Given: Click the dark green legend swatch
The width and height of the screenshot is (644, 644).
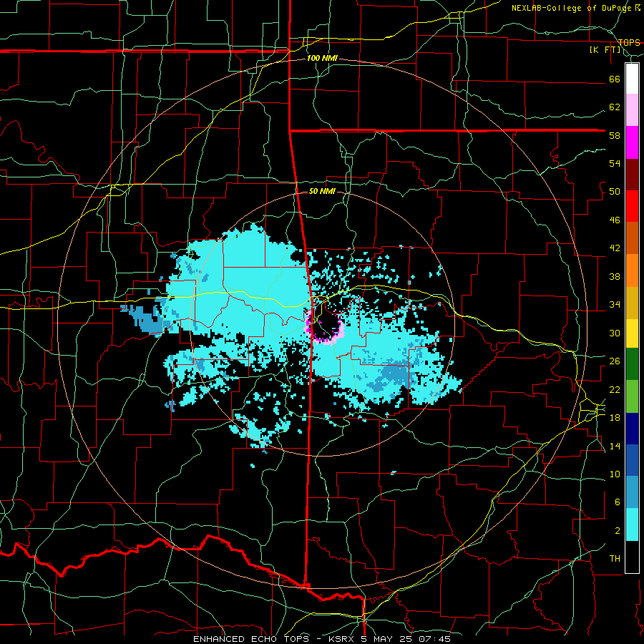Looking at the screenshot, I should pos(632,364).
